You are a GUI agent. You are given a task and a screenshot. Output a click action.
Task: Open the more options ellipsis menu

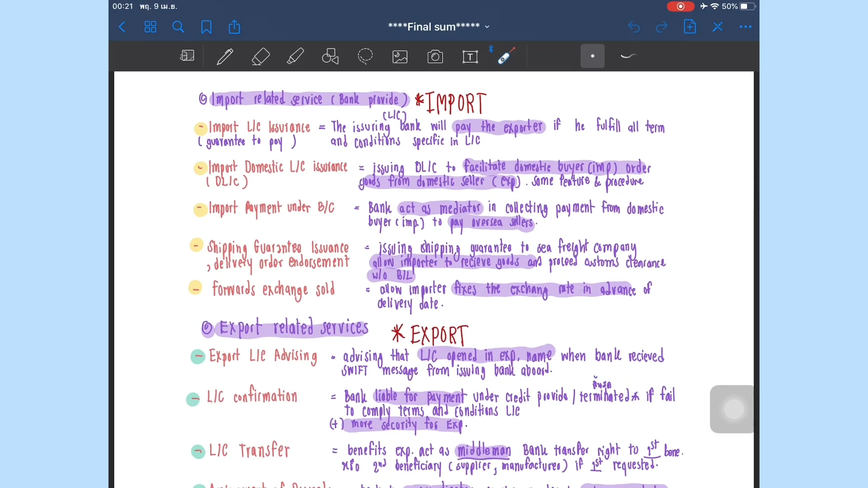[x=745, y=27]
